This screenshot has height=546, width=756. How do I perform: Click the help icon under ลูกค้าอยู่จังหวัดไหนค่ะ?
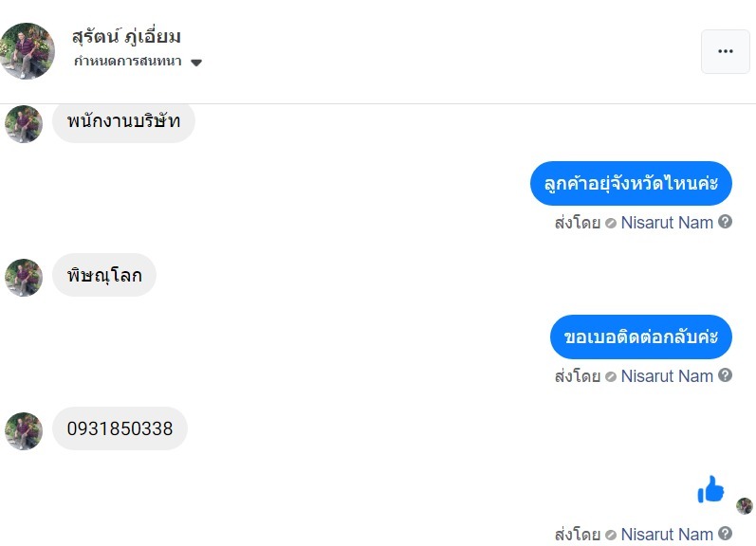tap(726, 222)
